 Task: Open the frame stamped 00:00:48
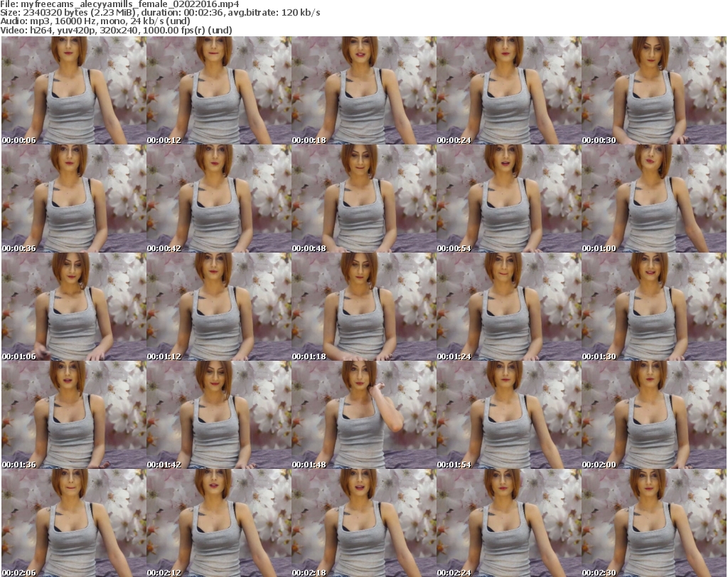364,198
